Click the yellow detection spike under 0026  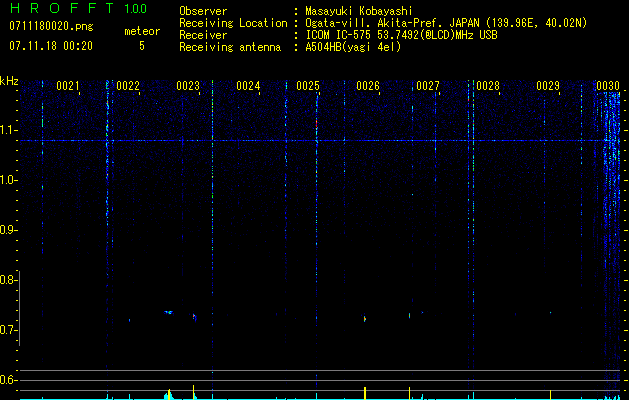(x=365, y=393)
